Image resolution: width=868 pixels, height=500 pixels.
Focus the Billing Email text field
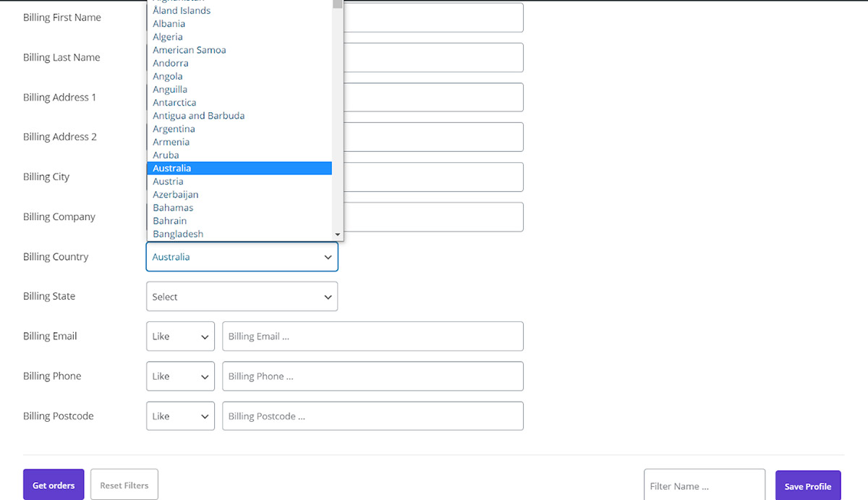pyautogui.click(x=373, y=336)
